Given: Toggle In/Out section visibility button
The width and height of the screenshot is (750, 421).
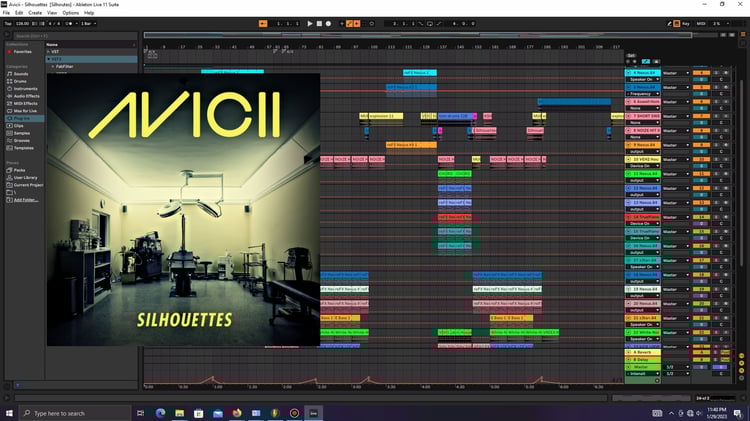Looking at the screenshot, I should 741,356.
